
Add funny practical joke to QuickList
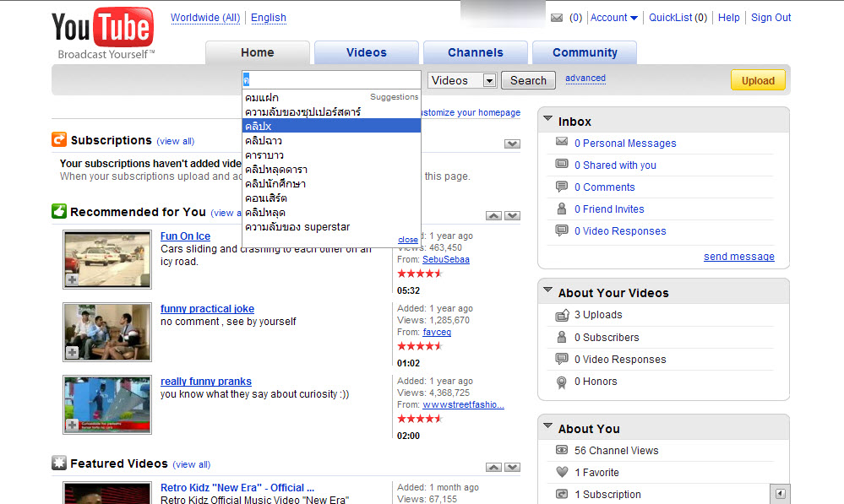pyautogui.click(x=72, y=352)
